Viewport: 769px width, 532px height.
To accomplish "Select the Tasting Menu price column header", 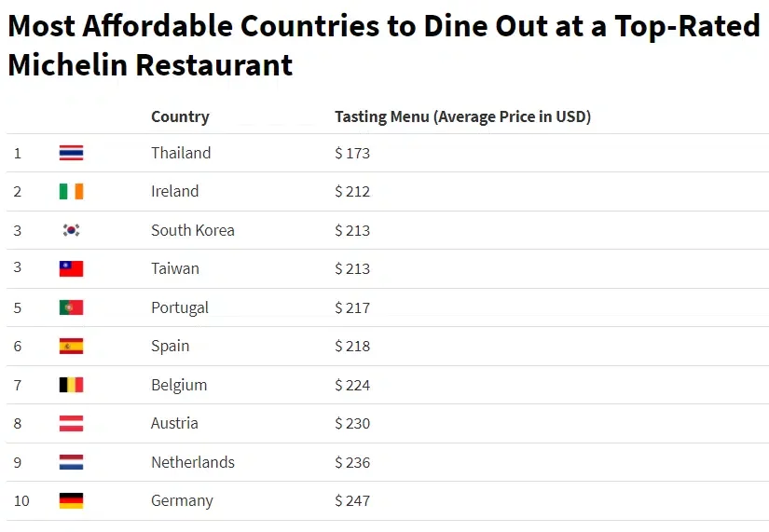I will point(462,116).
